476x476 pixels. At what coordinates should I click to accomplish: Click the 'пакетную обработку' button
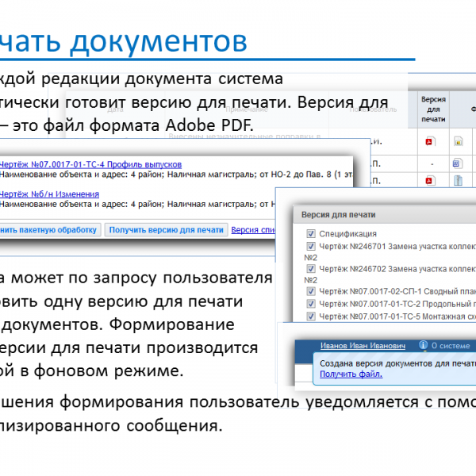pyautogui.click(x=49, y=229)
